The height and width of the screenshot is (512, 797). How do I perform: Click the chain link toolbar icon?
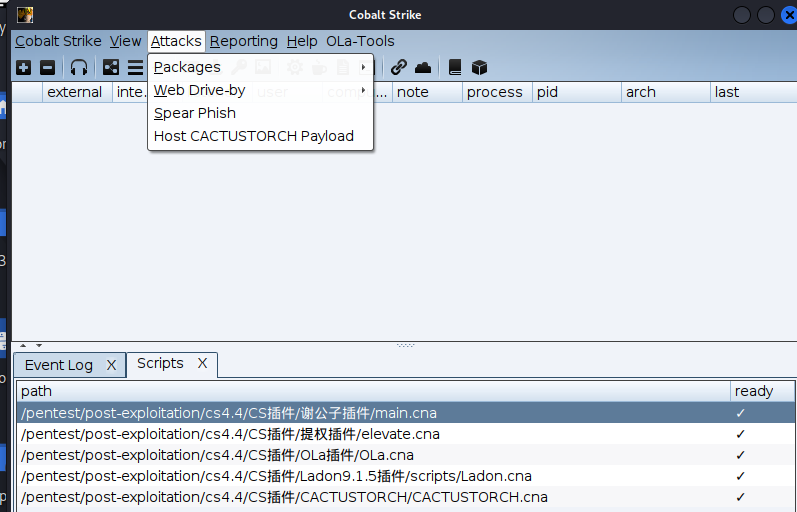399,68
